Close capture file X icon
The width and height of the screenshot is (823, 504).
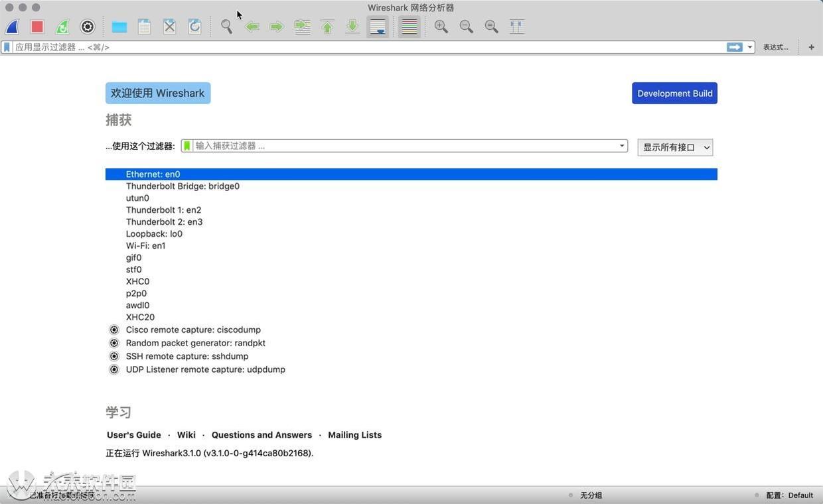(x=170, y=27)
